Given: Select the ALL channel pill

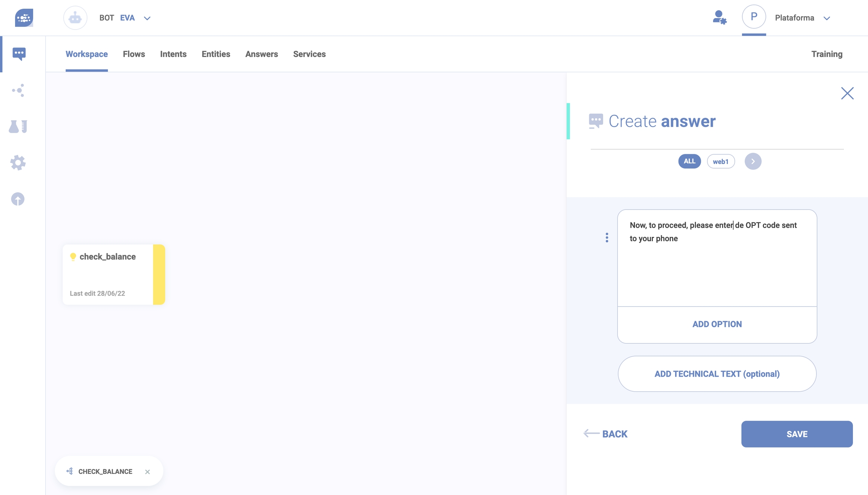Looking at the screenshot, I should pyautogui.click(x=689, y=161).
